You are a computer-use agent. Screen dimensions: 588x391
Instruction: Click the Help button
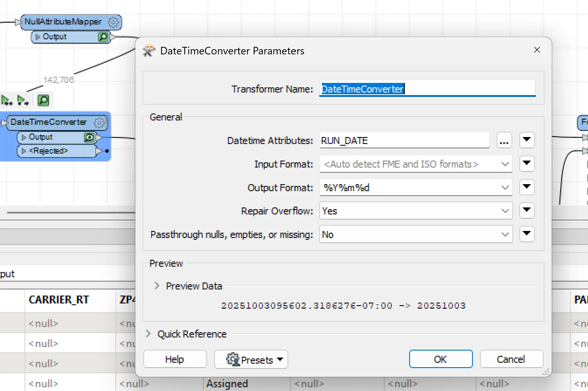[x=175, y=359]
